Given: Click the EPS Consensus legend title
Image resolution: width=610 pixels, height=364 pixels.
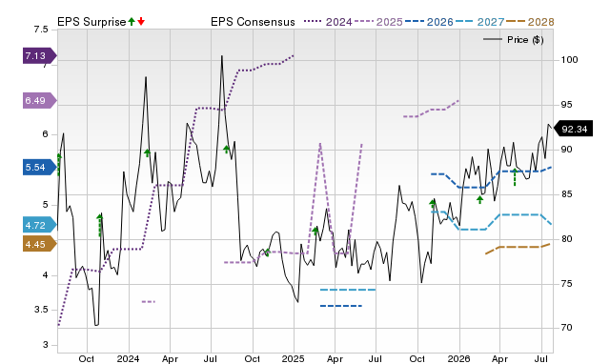Looking at the screenshot, I should point(253,22).
